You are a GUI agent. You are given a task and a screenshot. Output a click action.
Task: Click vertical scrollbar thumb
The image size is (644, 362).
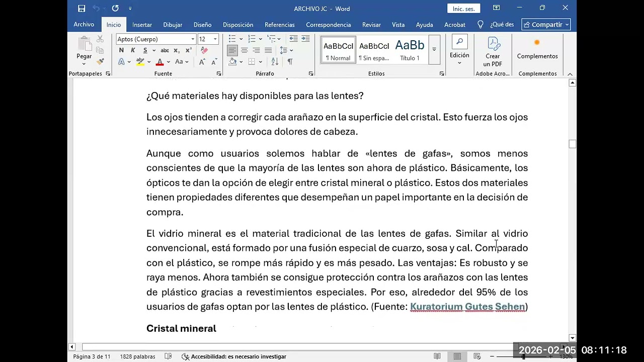pos(572,144)
